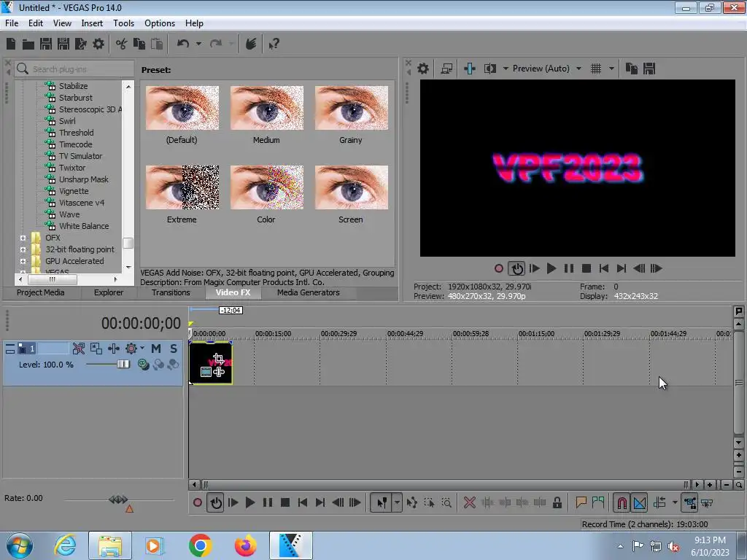Open the edit tool selector dropdown

point(397,503)
